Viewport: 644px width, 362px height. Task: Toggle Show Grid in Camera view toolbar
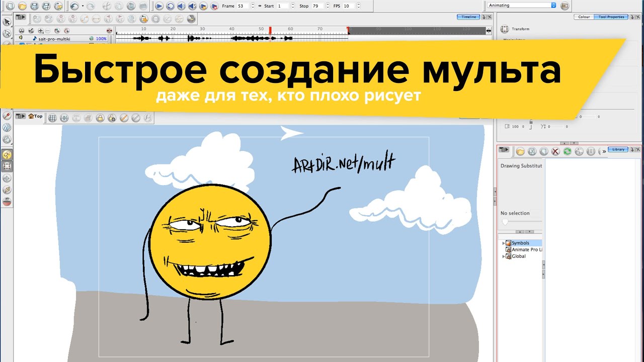coord(52,118)
